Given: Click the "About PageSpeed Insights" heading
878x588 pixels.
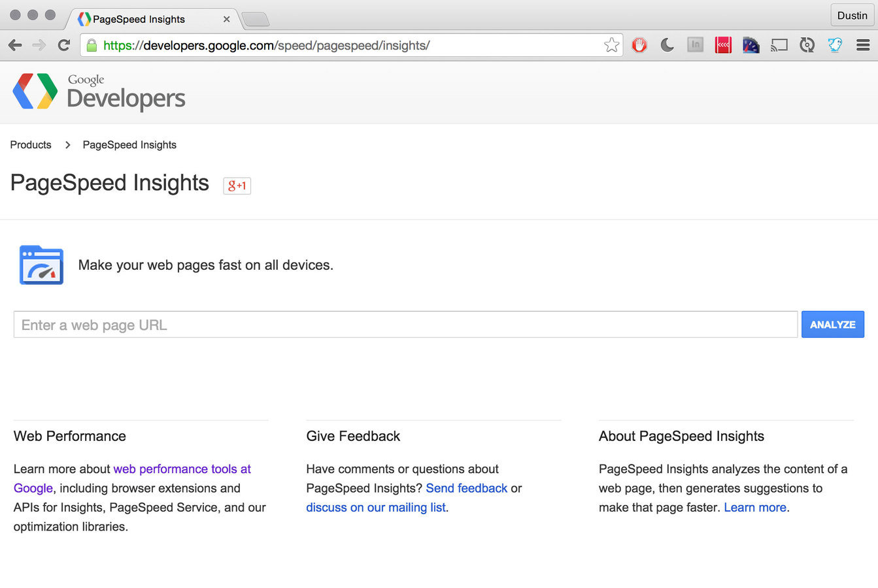Looking at the screenshot, I should point(681,436).
